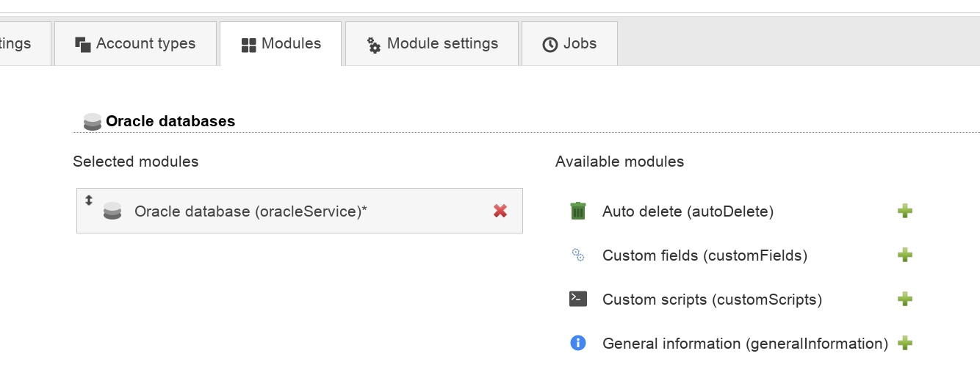Viewport: 980px width, 370px height.
Task: Add the Custom fields module
Action: (x=905, y=255)
